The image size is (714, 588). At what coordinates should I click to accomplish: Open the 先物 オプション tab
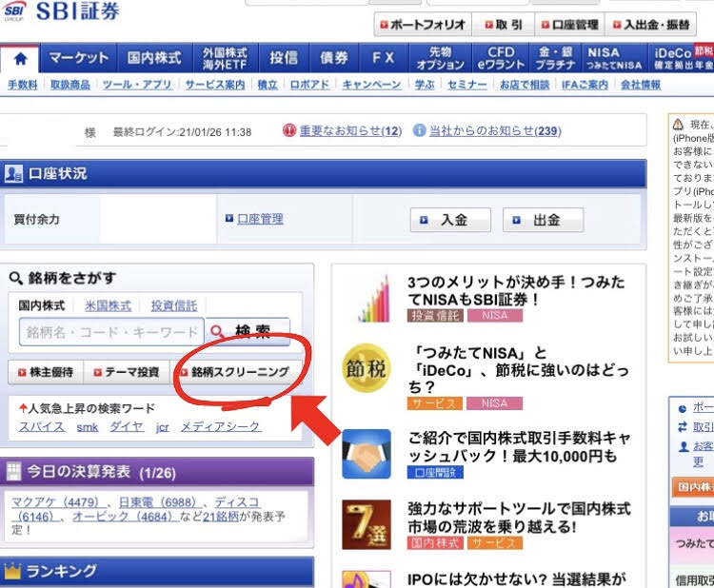click(x=441, y=58)
